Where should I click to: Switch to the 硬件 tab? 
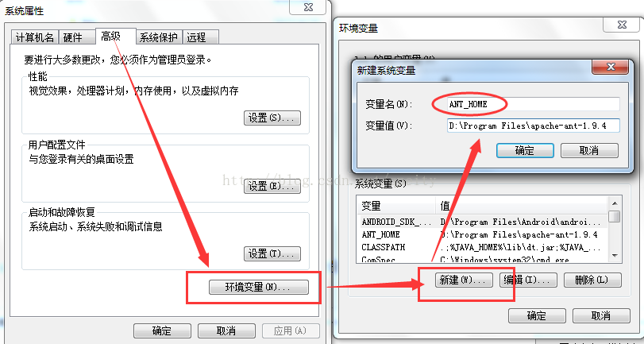point(73,37)
